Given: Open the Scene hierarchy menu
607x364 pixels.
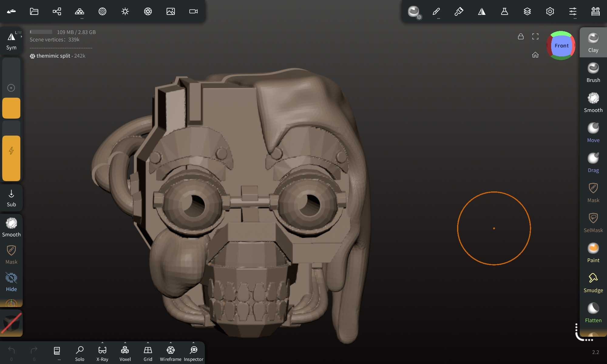Looking at the screenshot, I should 57,12.
